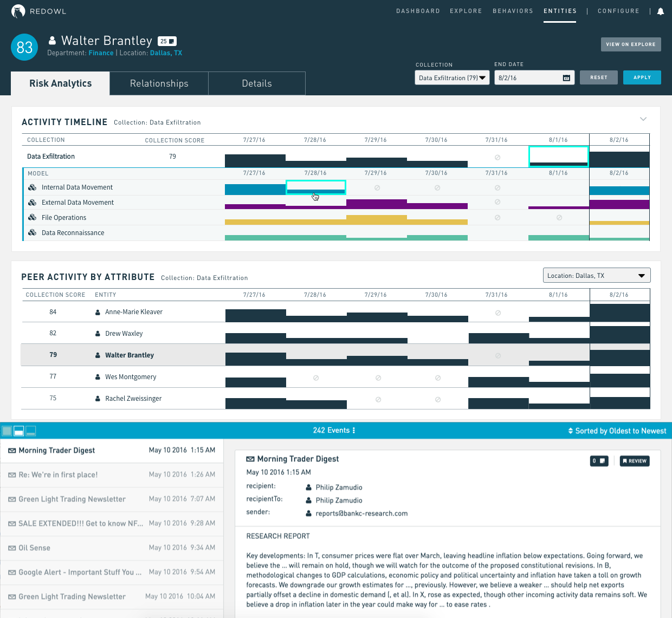Open the Configure menu

coord(618,11)
